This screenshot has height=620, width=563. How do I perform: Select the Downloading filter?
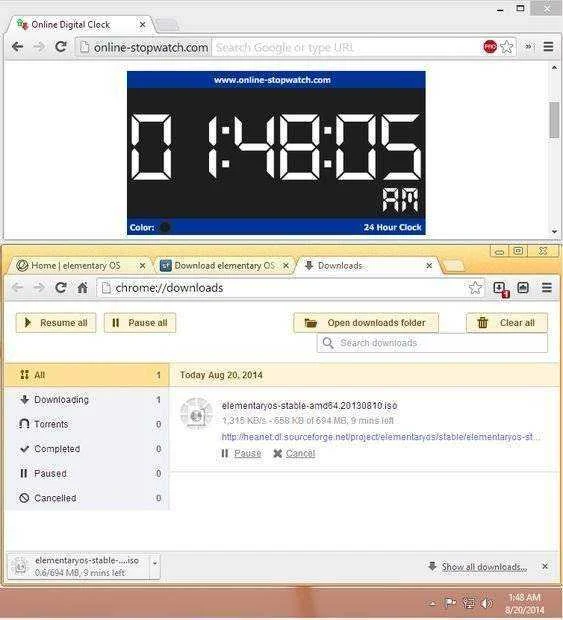click(x=87, y=400)
